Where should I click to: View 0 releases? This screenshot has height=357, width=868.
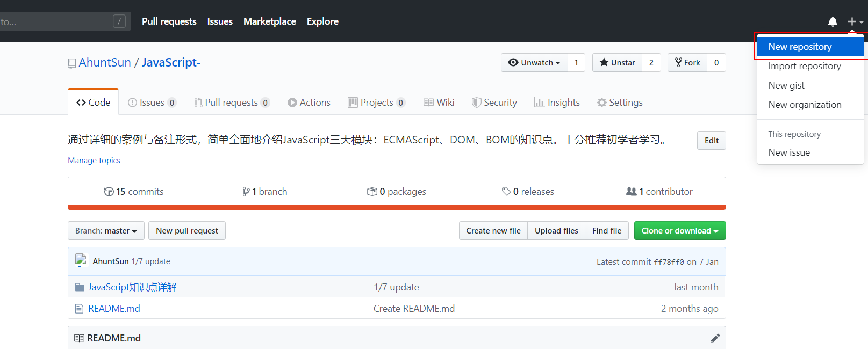tap(528, 192)
